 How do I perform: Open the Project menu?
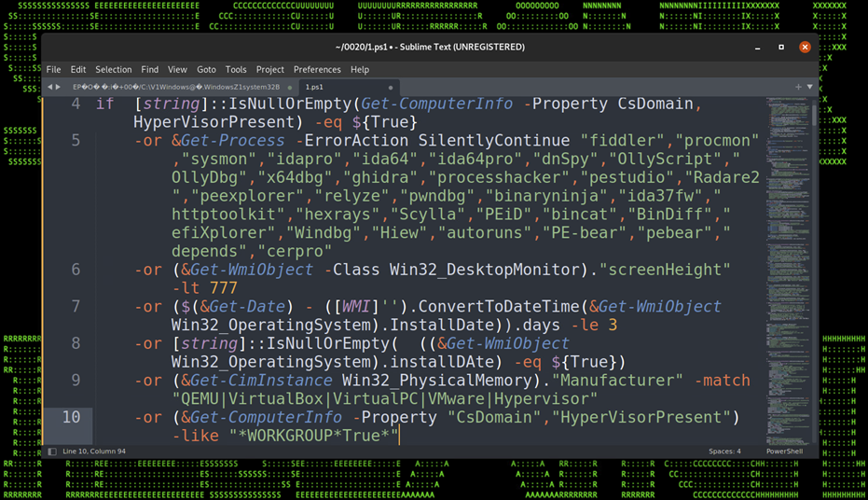[x=270, y=69]
